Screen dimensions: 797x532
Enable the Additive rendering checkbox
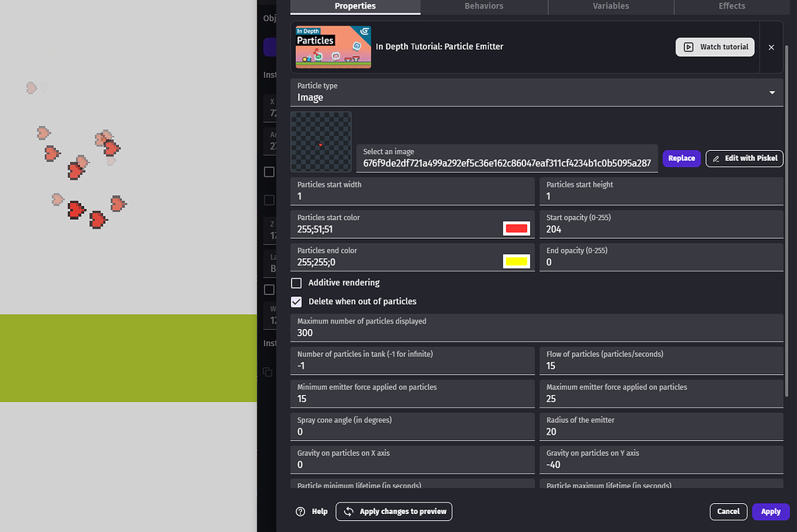[296, 282]
